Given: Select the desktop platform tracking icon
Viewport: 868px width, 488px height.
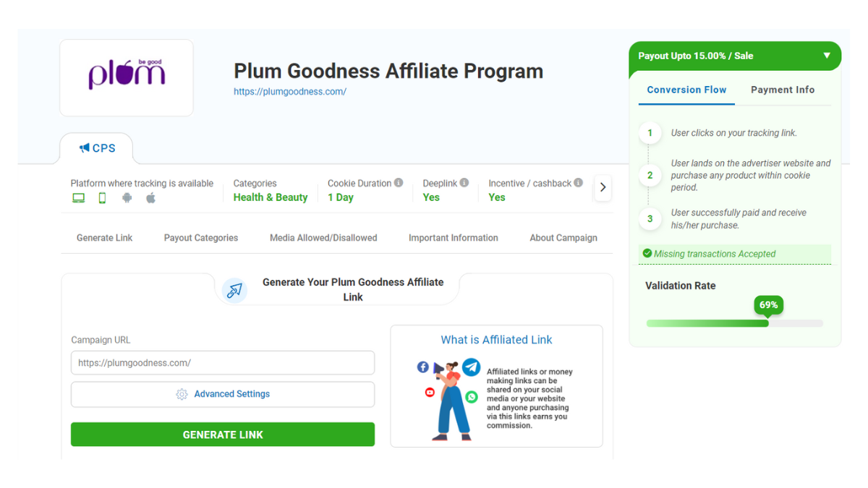Looking at the screenshot, I should click(78, 197).
